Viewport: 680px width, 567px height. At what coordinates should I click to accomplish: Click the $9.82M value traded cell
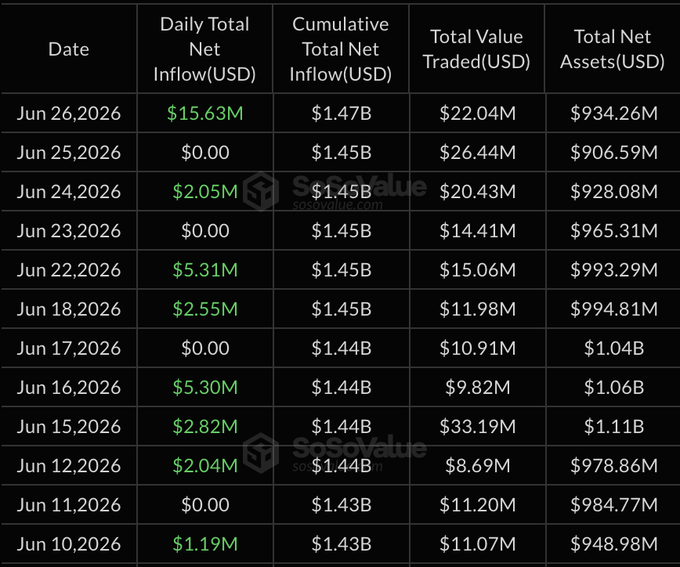click(x=477, y=387)
